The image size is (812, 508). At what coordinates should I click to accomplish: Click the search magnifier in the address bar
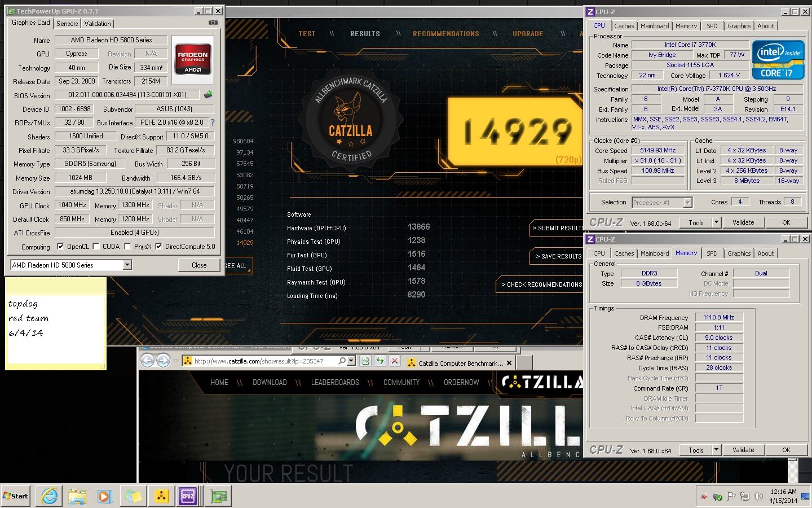(342, 361)
